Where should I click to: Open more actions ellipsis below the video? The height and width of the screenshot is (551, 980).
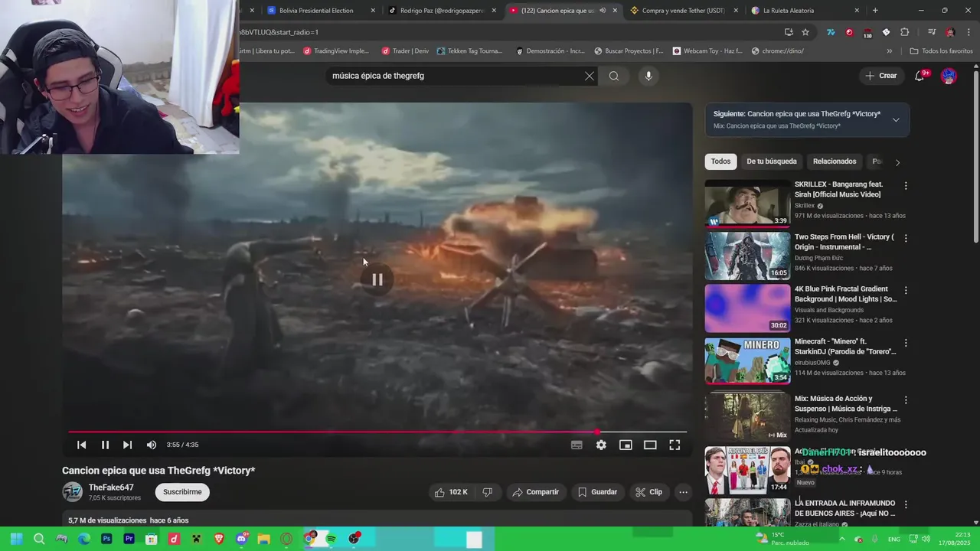point(684,492)
